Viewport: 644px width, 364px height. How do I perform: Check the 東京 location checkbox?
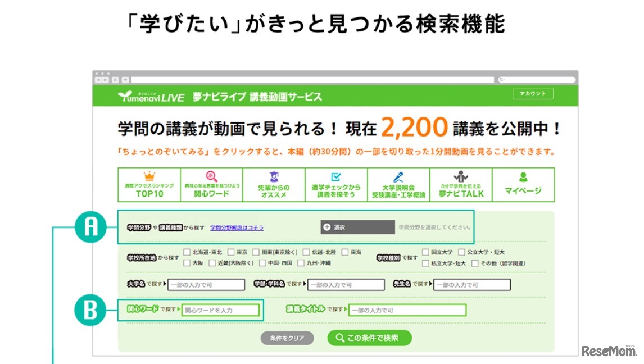tap(230, 252)
